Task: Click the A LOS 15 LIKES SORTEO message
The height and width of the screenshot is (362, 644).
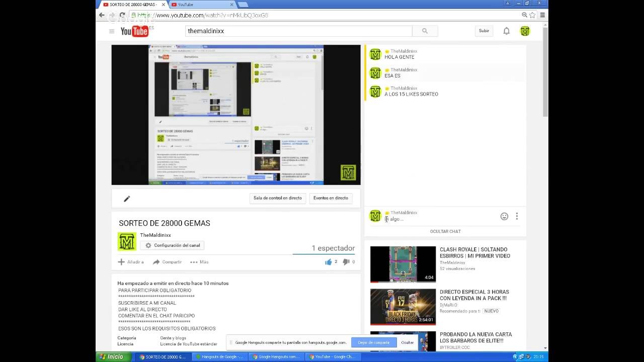Action: coord(412,94)
